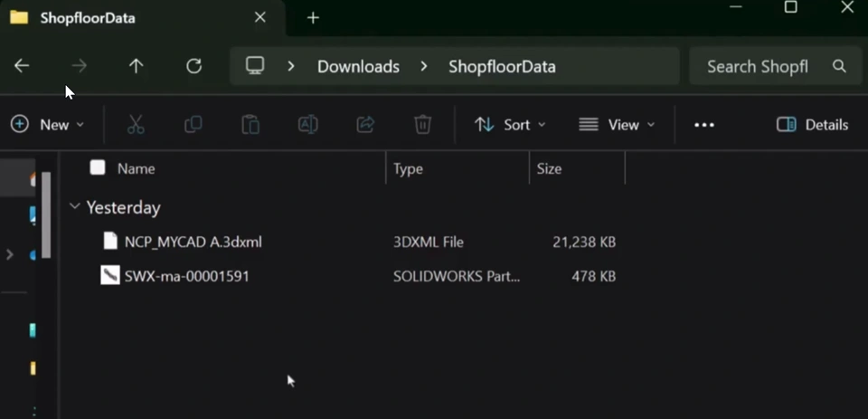The height and width of the screenshot is (419, 868).
Task: Toggle the select-all checkbox by Name
Action: (x=98, y=167)
